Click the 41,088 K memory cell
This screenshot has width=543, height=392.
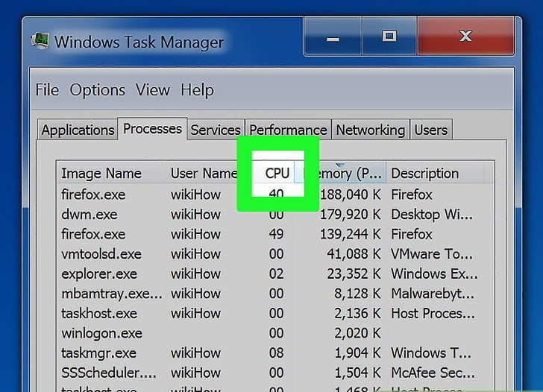(x=354, y=254)
